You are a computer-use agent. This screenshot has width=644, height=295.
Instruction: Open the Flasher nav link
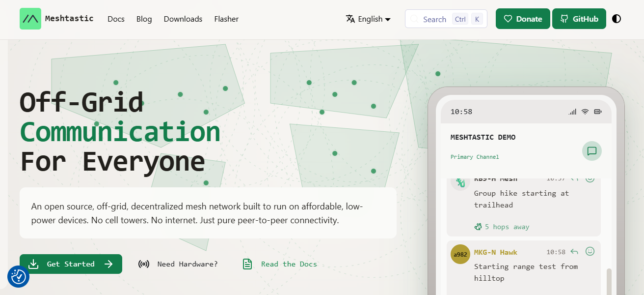(x=226, y=19)
